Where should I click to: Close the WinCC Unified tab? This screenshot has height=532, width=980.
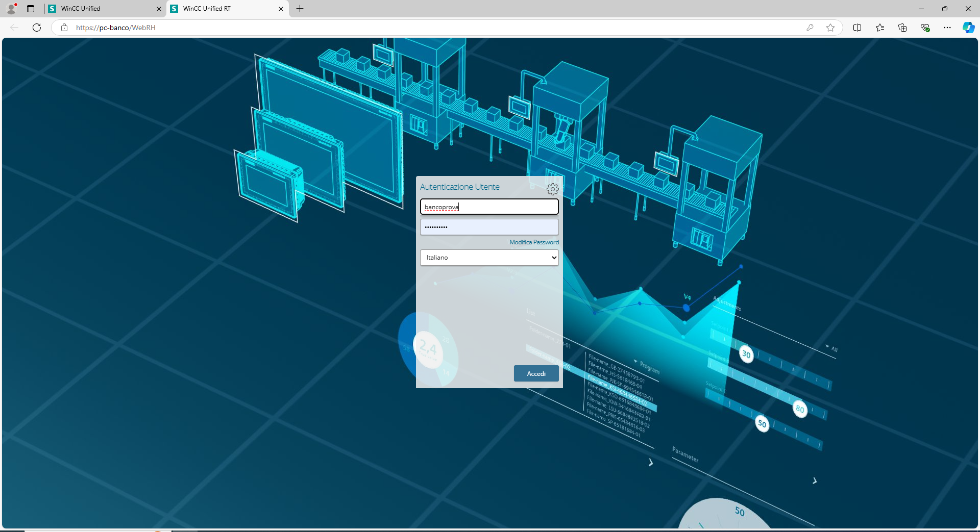[159, 9]
